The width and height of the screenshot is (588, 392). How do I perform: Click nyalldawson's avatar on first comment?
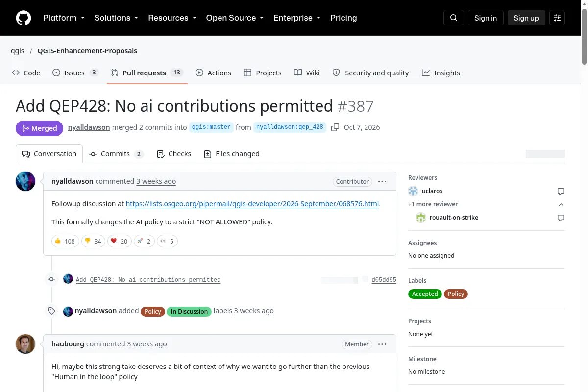(x=25, y=181)
